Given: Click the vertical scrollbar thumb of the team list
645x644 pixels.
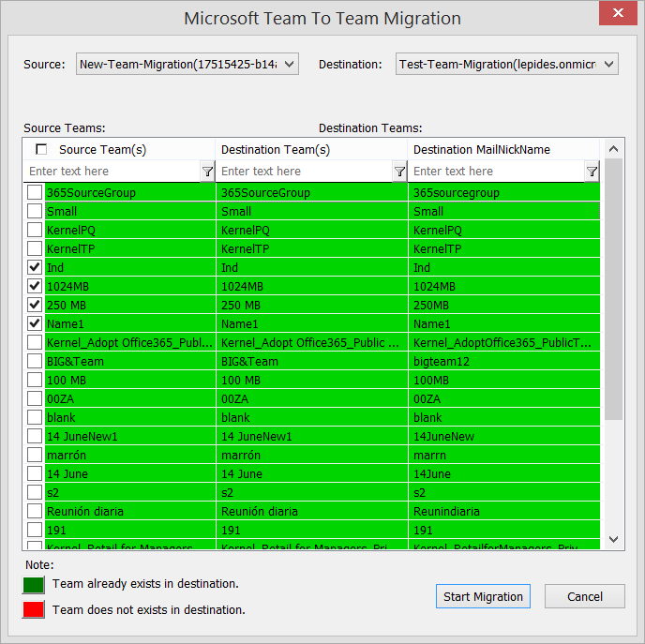Looking at the screenshot, I should point(613,289).
